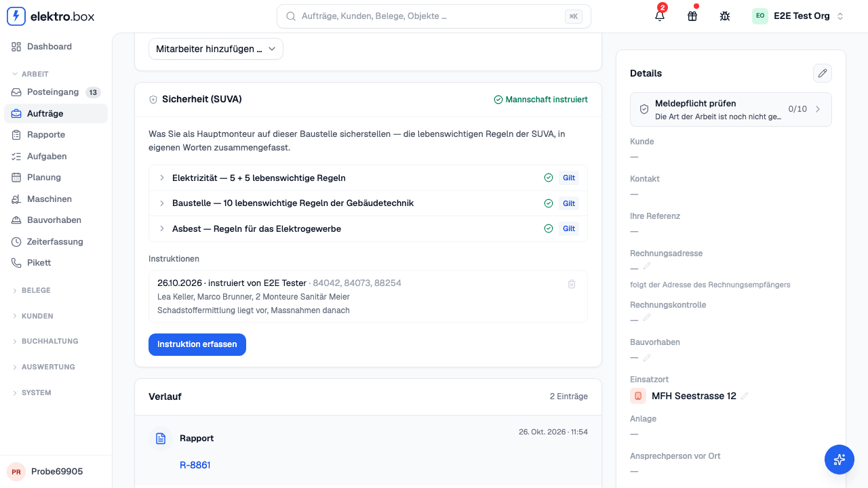Expand the AUSWERTUNG sidebar section

click(56, 367)
